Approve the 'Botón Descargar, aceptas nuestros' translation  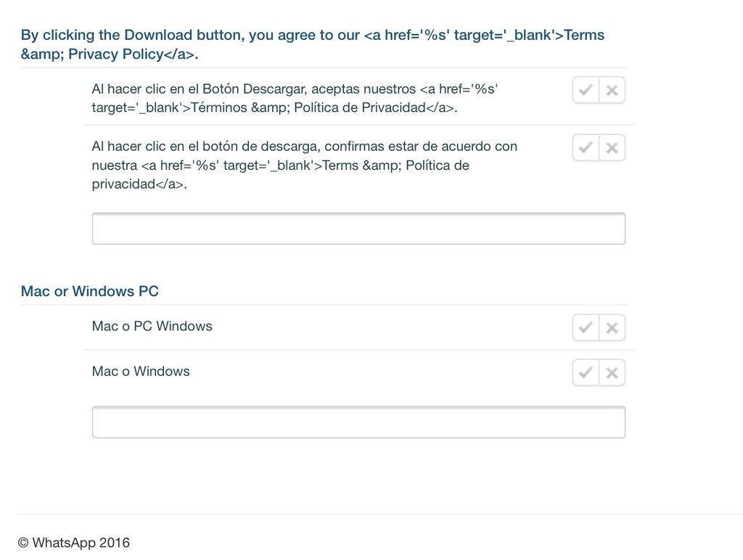pos(586,91)
